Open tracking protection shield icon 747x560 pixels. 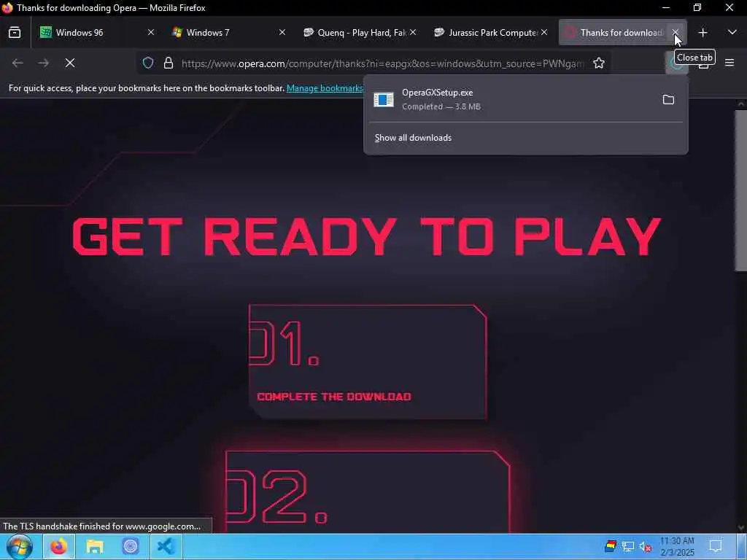(148, 63)
